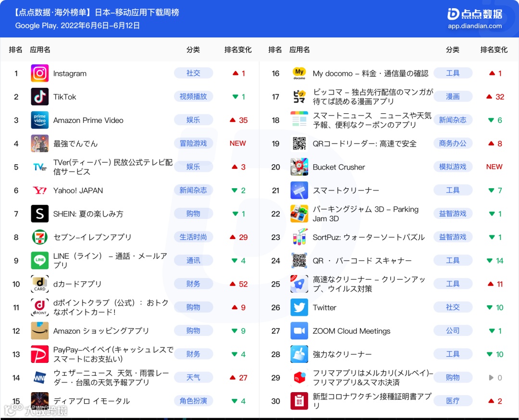Click the up 32 change for ピッコマ
Screen dimensions: 519x420
coord(495,96)
